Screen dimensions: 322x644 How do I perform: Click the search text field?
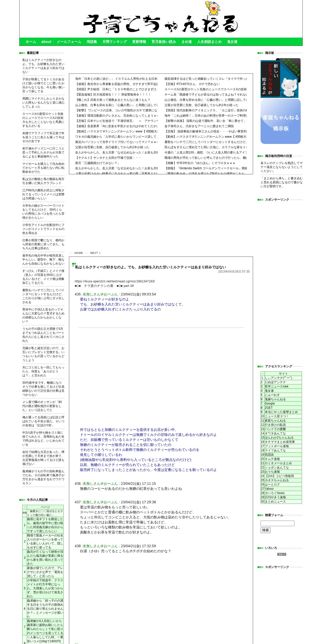coord(277,523)
